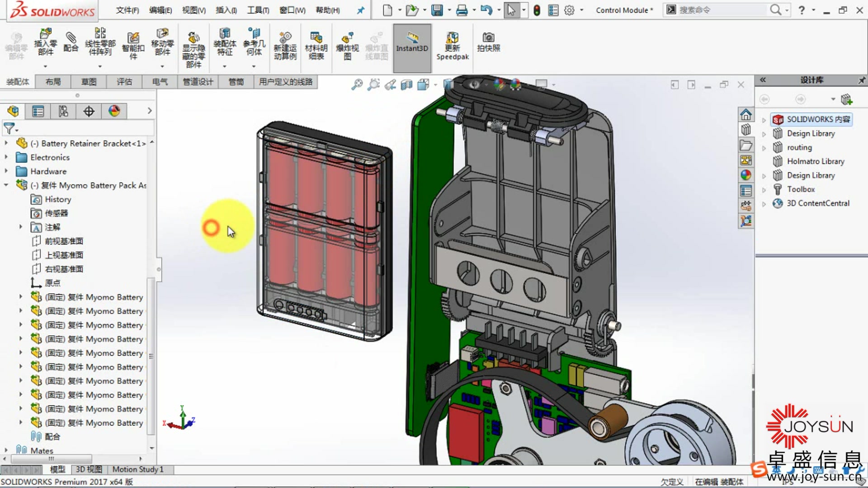Click the Undo arrow icon
This screenshot has height=488, width=868.
pyautogui.click(x=486, y=10)
